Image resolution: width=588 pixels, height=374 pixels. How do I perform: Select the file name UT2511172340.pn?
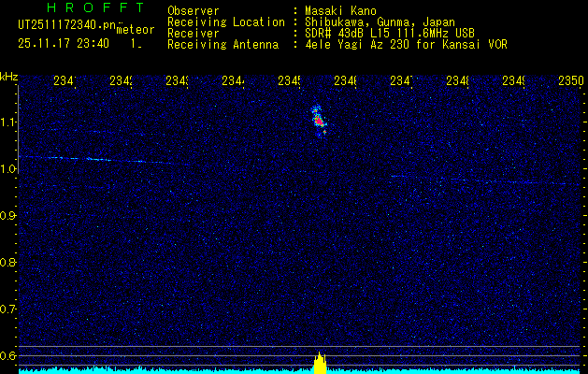tap(66, 25)
